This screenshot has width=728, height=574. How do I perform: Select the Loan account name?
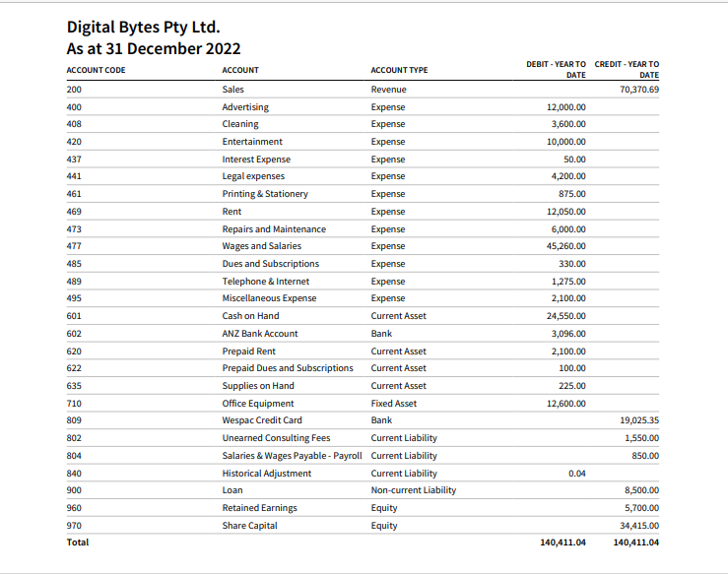(x=232, y=490)
